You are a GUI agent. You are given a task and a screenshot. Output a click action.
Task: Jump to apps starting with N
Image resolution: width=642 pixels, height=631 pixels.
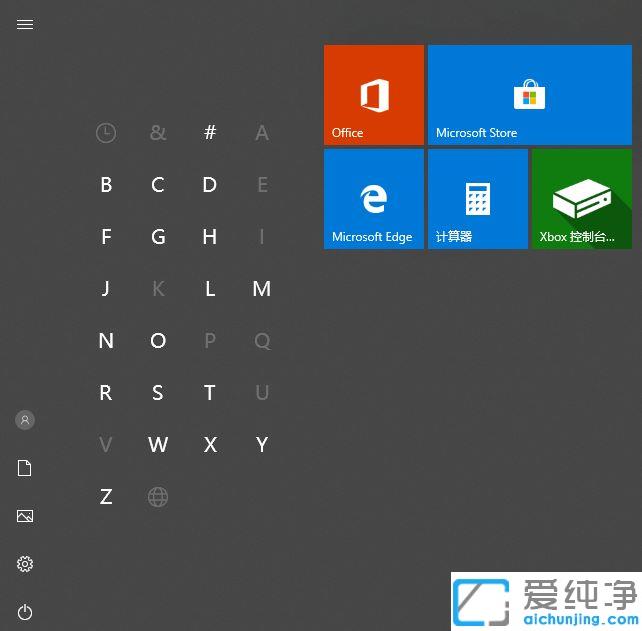(106, 341)
